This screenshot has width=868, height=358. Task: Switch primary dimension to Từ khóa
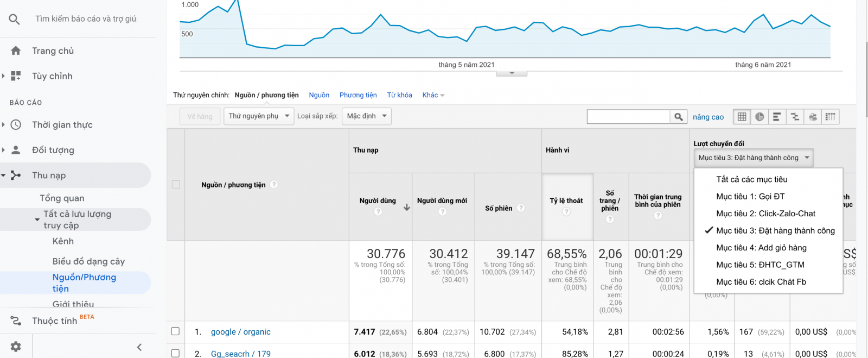[x=399, y=95]
